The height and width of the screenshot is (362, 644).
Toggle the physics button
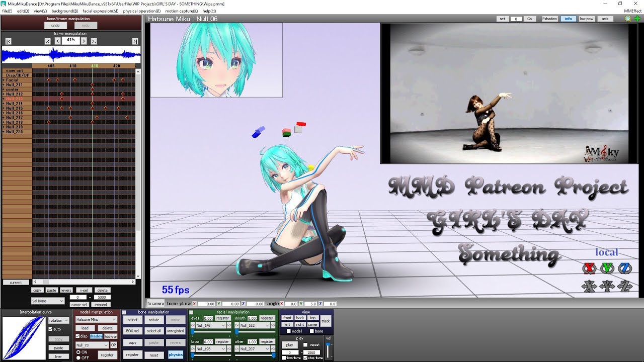176,354
